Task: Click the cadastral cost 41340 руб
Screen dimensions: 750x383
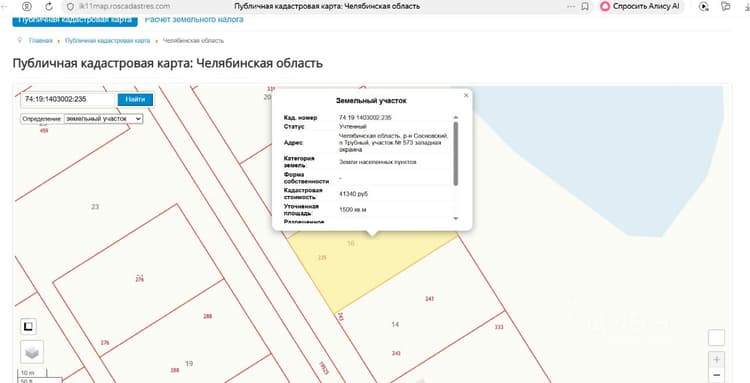Action: point(353,194)
